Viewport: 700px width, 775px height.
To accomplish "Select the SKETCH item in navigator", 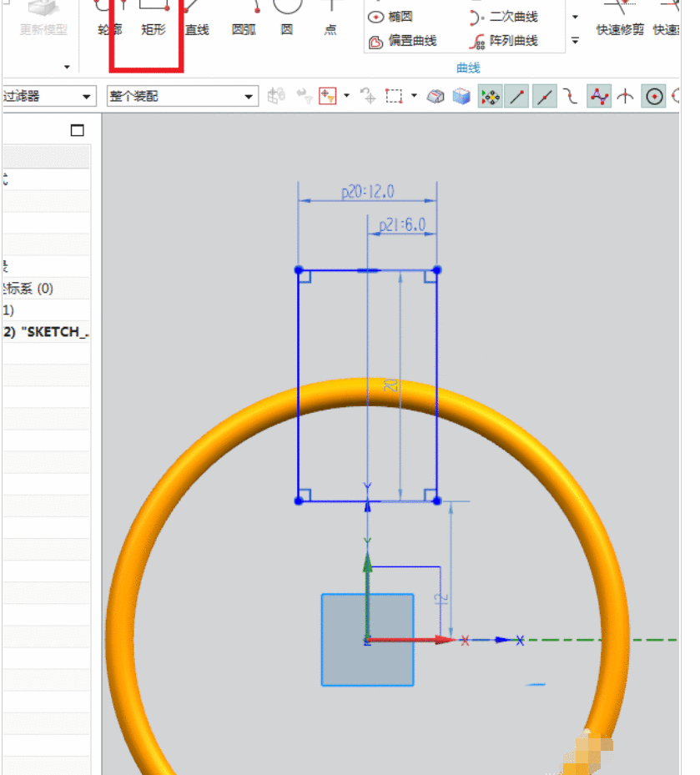I will pos(46,332).
